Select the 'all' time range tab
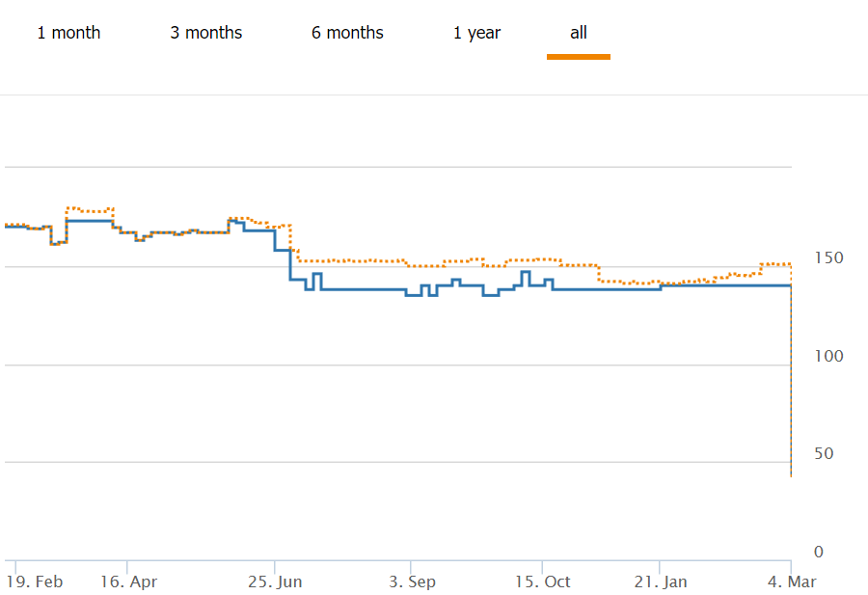This screenshot has height=595, width=868. point(579,33)
